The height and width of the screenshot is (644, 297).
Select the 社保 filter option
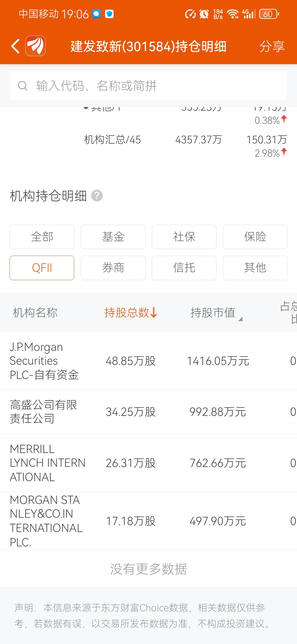tap(184, 237)
